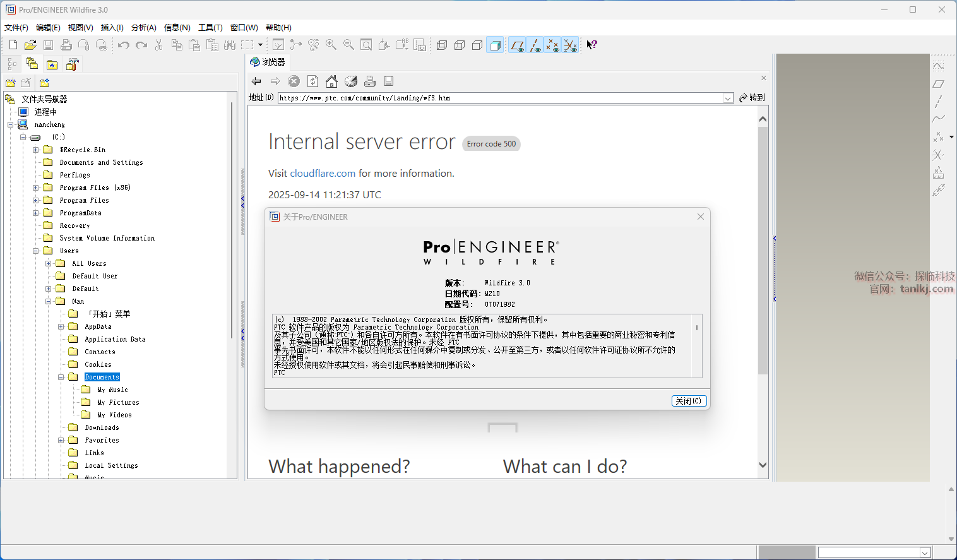The height and width of the screenshot is (560, 957).
Task: Select No Hidden display mode
Action: click(477, 45)
